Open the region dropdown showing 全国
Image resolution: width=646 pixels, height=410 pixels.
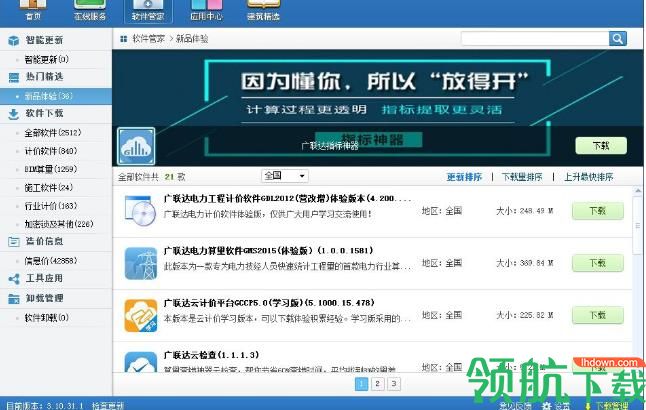285,176
